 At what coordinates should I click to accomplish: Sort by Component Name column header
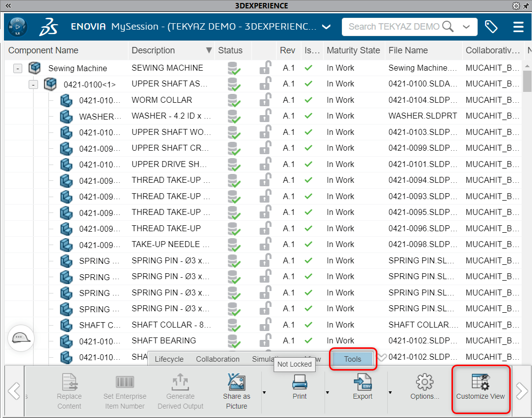coord(43,50)
